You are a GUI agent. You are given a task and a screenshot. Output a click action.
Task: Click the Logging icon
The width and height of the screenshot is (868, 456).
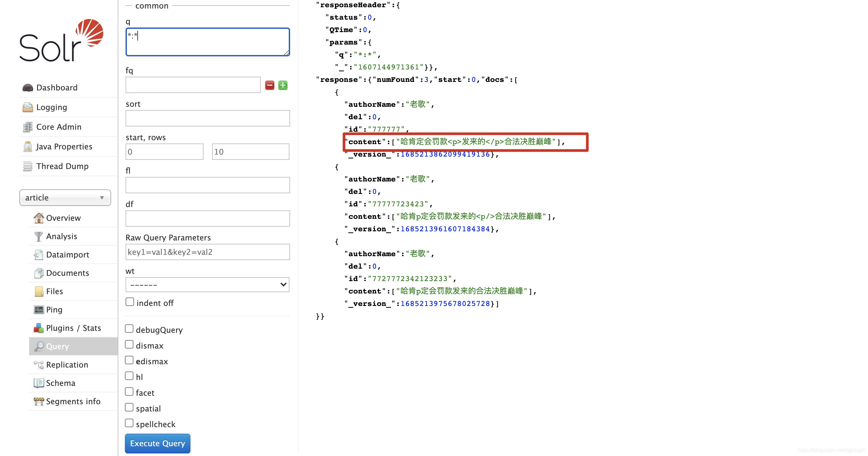[28, 107]
